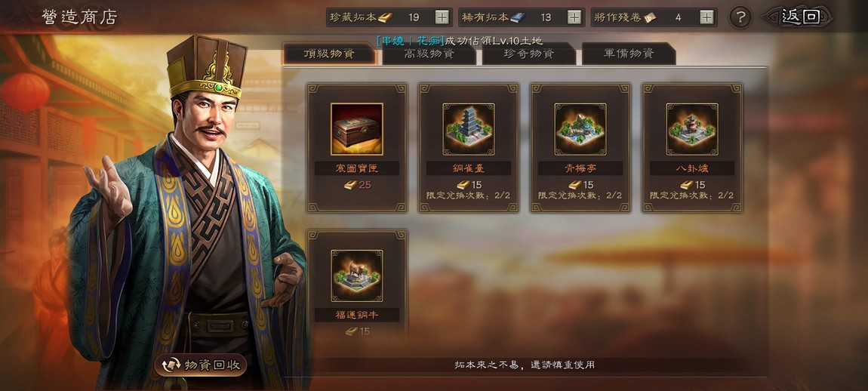The image size is (868, 391).
Task: Open 物資回收 recycling button
Action: coord(200,365)
